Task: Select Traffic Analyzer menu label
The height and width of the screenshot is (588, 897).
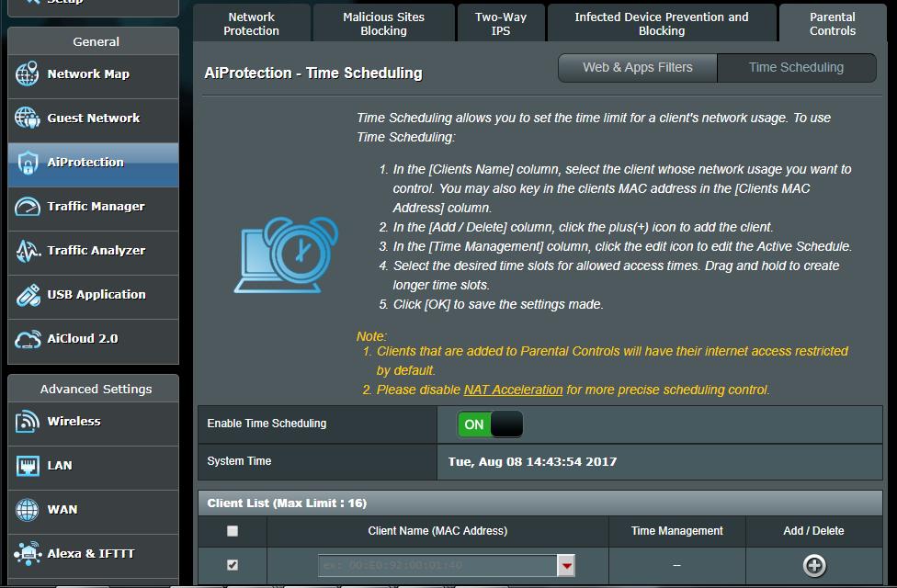Action: 97,251
